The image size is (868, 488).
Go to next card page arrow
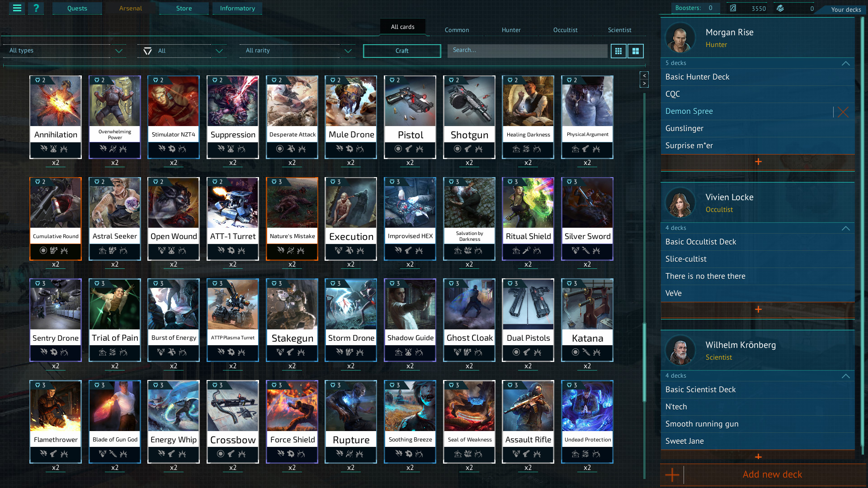pyautogui.click(x=644, y=84)
